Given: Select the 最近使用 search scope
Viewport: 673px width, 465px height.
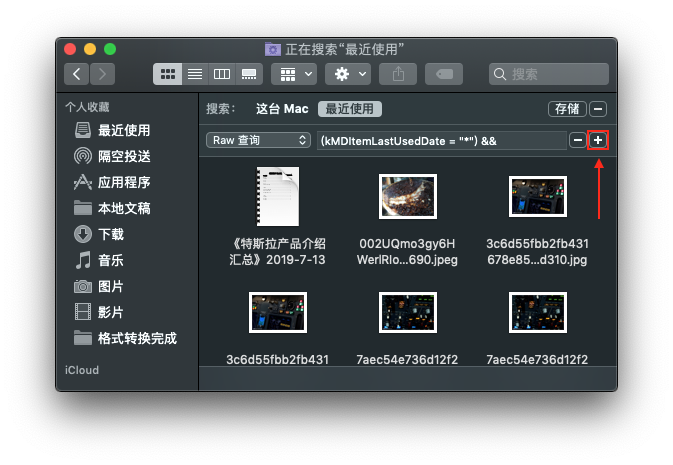Looking at the screenshot, I should [x=350, y=109].
